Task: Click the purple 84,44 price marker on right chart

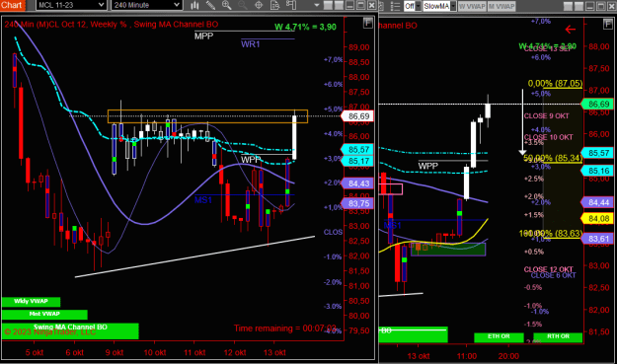Action: tap(597, 202)
